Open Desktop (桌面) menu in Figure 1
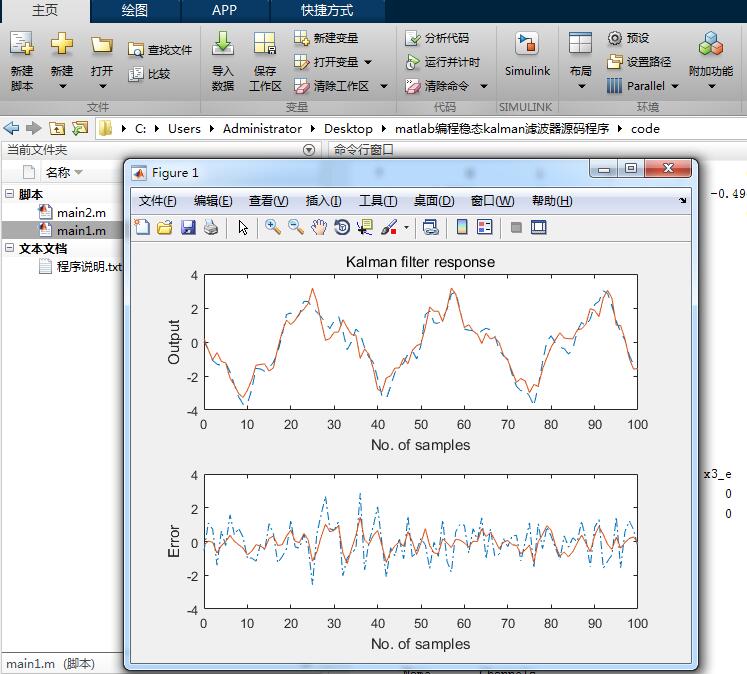The image size is (747, 674). coord(434,201)
